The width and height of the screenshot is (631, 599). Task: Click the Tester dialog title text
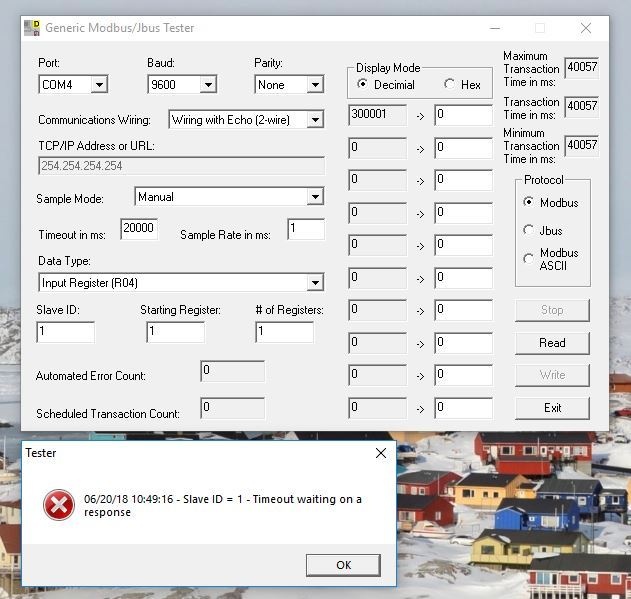click(41, 453)
